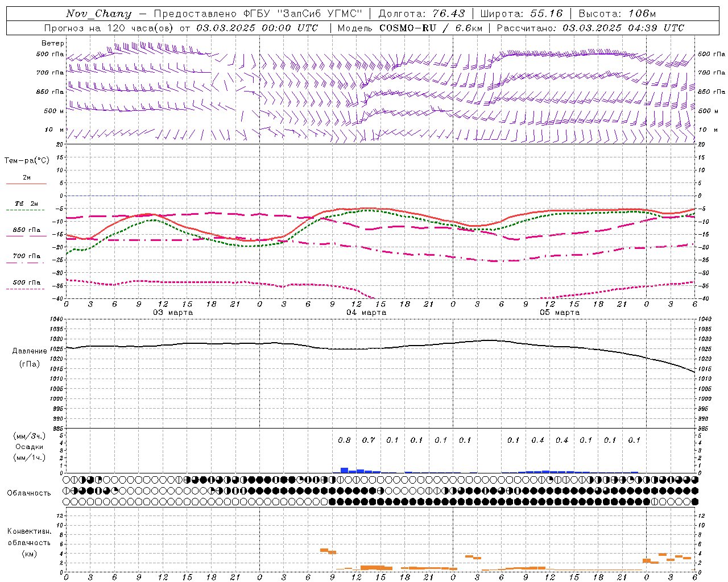Click the 'Облачность' cloud rows label
This screenshot has height=582, width=728.
click(x=29, y=493)
